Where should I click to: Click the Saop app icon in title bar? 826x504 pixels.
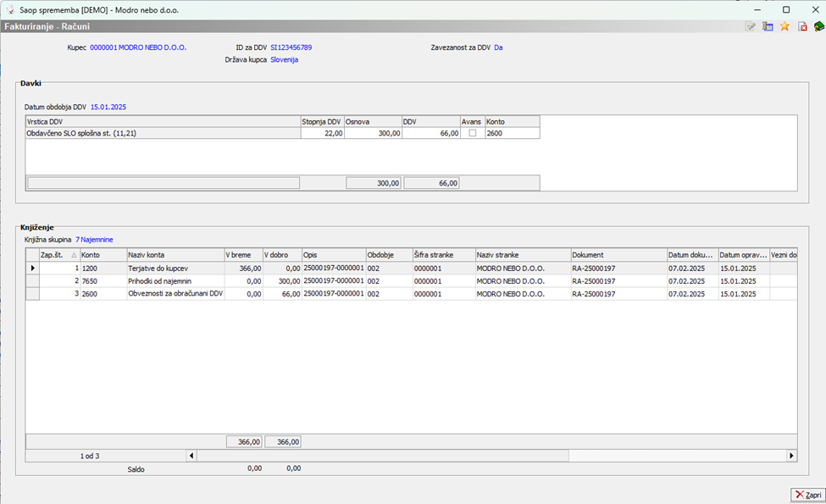point(9,8)
